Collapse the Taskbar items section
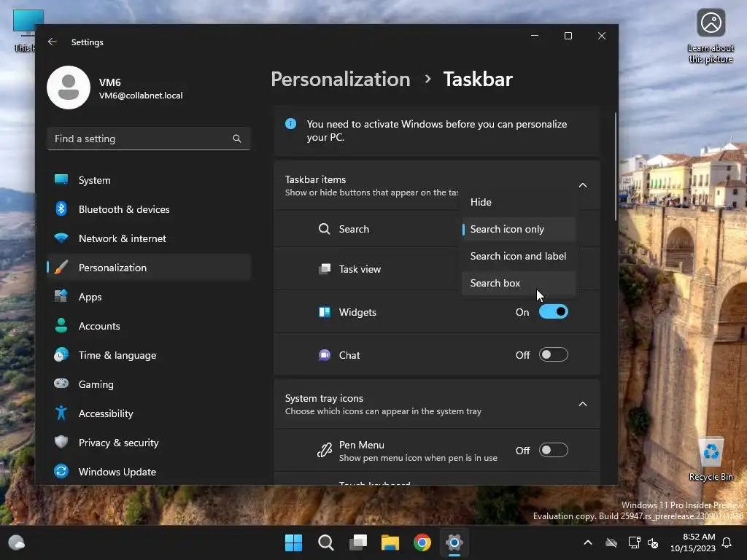747x560 pixels. [583, 185]
